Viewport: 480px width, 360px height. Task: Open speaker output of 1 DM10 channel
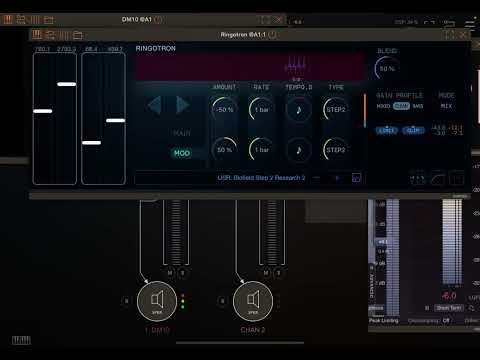(x=157, y=301)
